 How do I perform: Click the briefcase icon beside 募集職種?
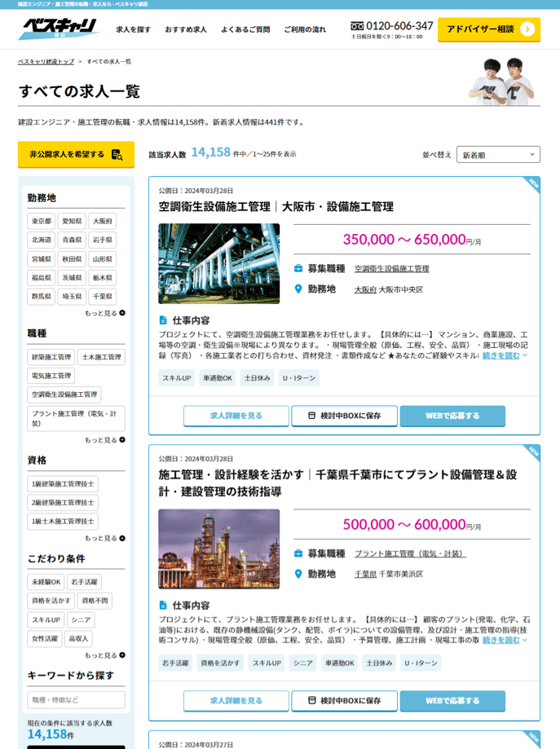click(298, 268)
